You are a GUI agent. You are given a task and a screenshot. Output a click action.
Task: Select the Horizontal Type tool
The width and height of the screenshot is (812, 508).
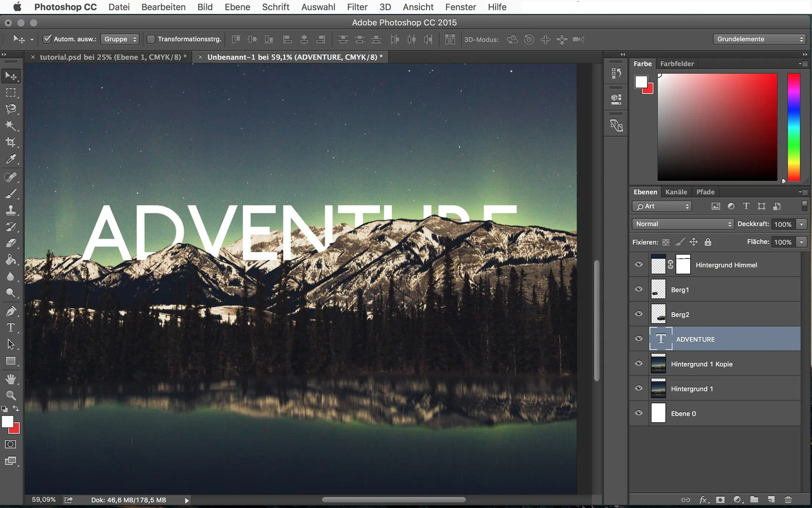[11, 327]
